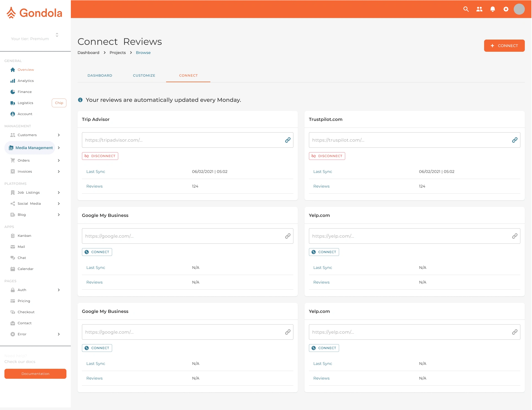
Task: Click the Chip badge next to Logistics
Action: coord(59,103)
